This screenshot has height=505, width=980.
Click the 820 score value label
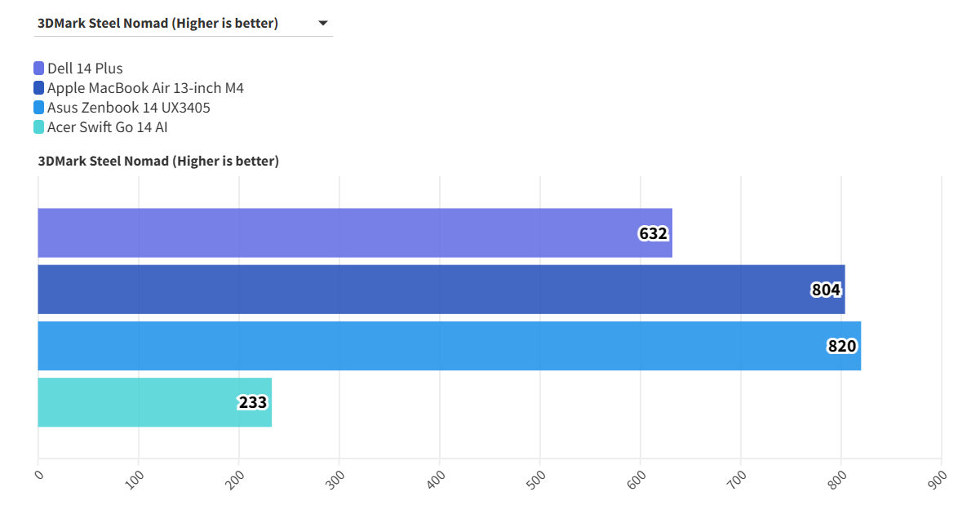(x=842, y=346)
